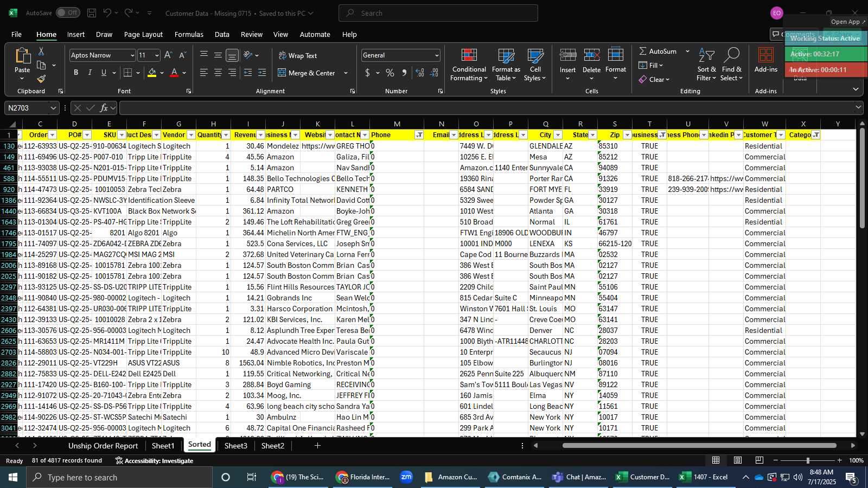Align text to the right
Screen dimensions: 868x488
pos(232,73)
